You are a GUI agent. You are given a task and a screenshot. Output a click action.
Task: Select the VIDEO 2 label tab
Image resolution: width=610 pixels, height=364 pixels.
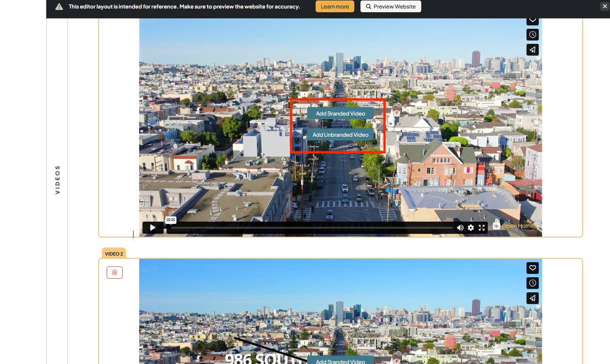[x=114, y=254]
